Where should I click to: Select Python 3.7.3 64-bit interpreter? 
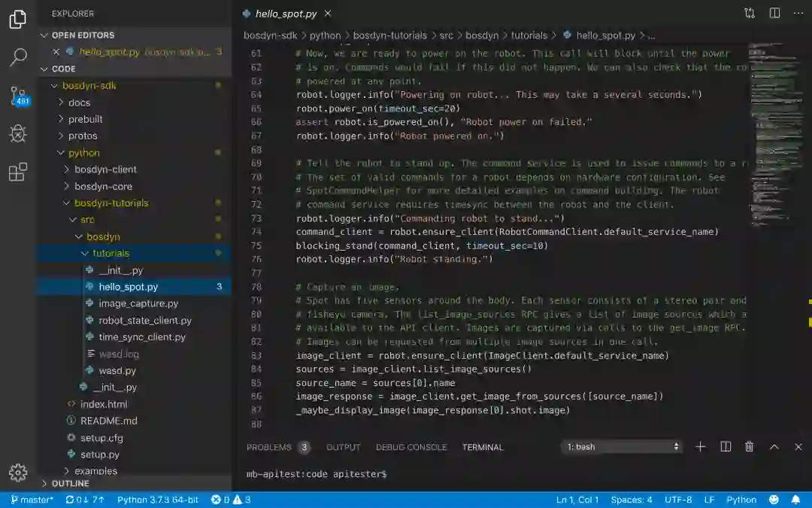point(157,500)
